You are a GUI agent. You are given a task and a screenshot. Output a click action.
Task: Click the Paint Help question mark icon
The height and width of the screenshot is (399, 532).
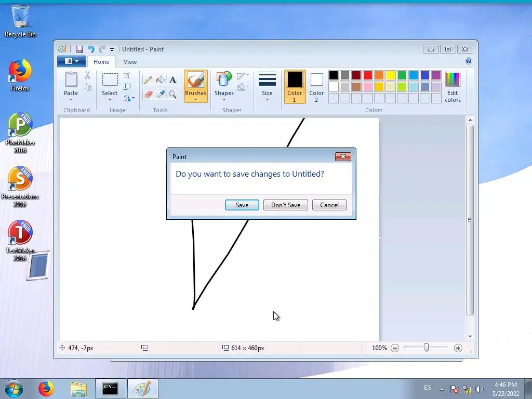click(469, 61)
